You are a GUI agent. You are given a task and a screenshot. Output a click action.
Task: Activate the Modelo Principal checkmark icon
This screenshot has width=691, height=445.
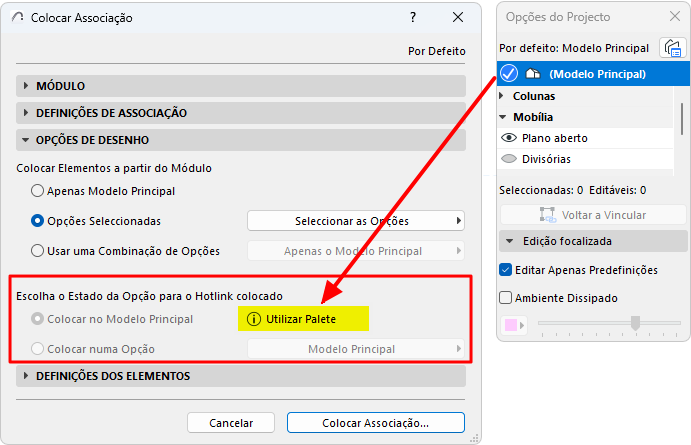click(509, 74)
